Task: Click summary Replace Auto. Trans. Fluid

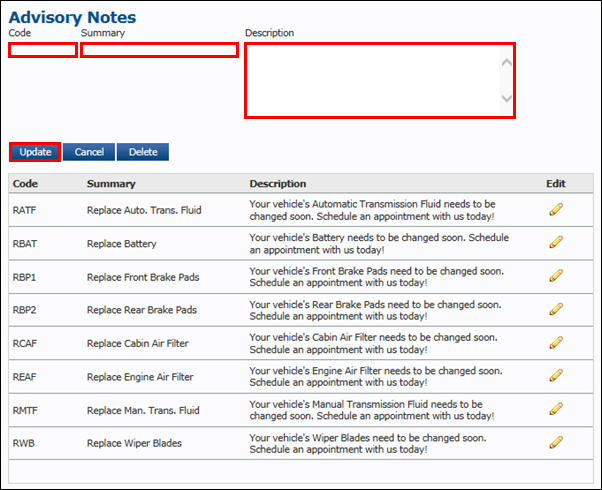Action: 144,210
